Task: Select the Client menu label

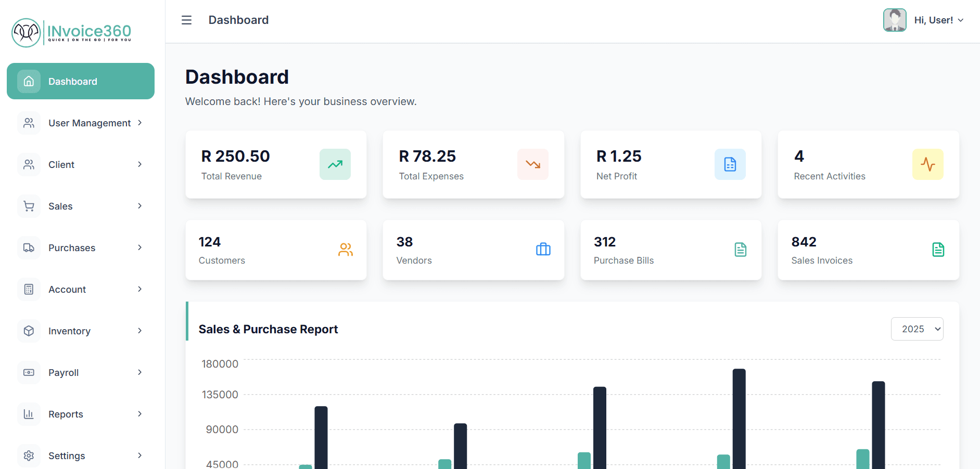Action: click(x=61, y=164)
